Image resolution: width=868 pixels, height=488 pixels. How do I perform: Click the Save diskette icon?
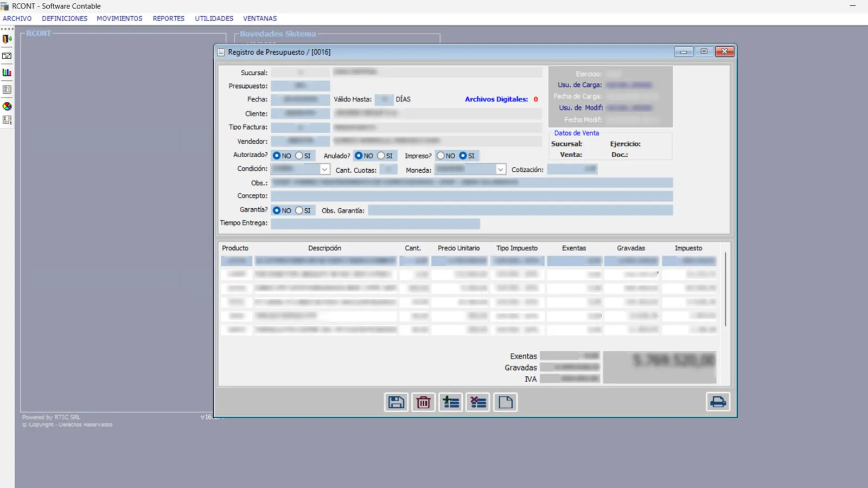(x=396, y=402)
